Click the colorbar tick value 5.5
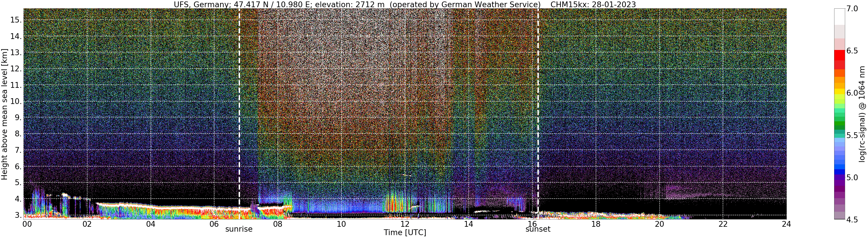 [852, 135]
